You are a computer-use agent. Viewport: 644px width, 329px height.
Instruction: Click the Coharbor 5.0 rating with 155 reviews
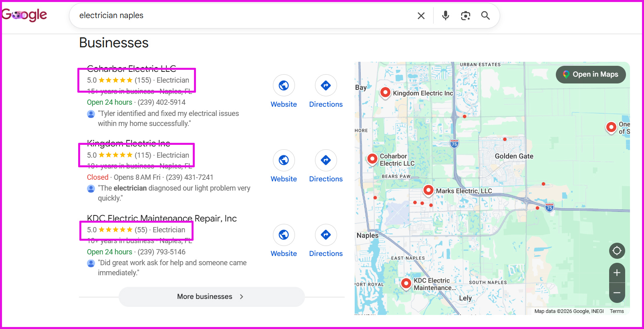[x=119, y=80]
